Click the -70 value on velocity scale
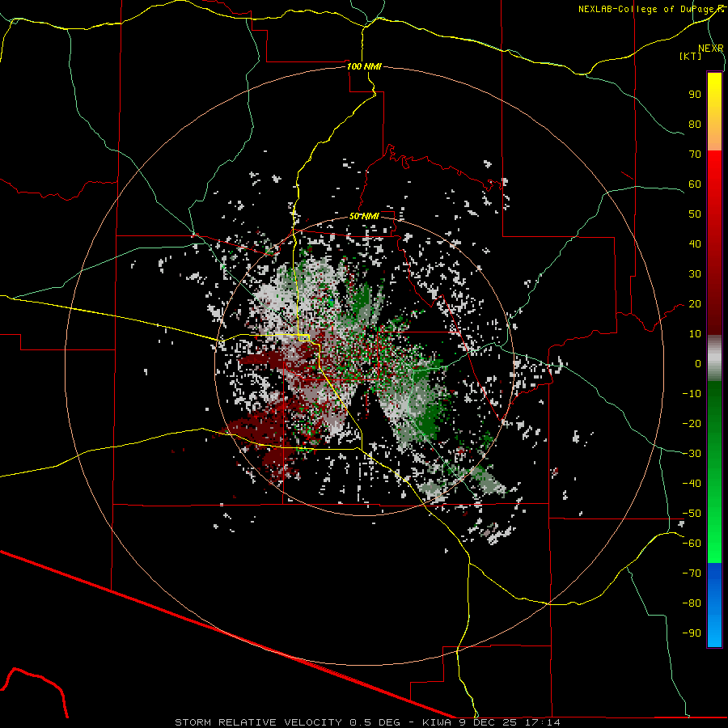728x728 pixels. click(x=692, y=574)
